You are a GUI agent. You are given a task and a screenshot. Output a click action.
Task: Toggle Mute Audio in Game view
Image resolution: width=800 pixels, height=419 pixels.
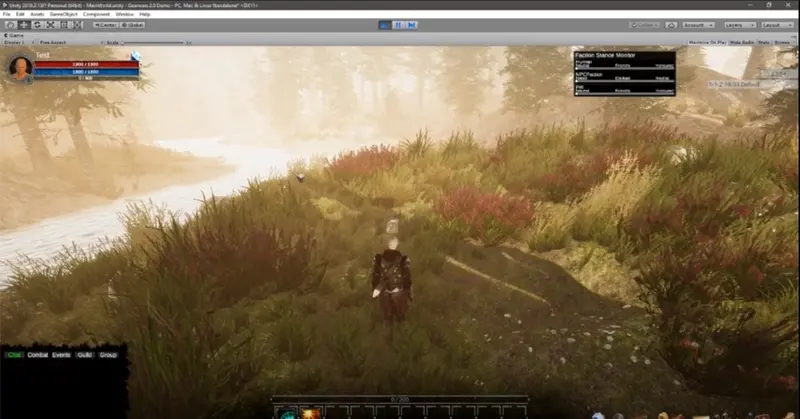(x=742, y=42)
